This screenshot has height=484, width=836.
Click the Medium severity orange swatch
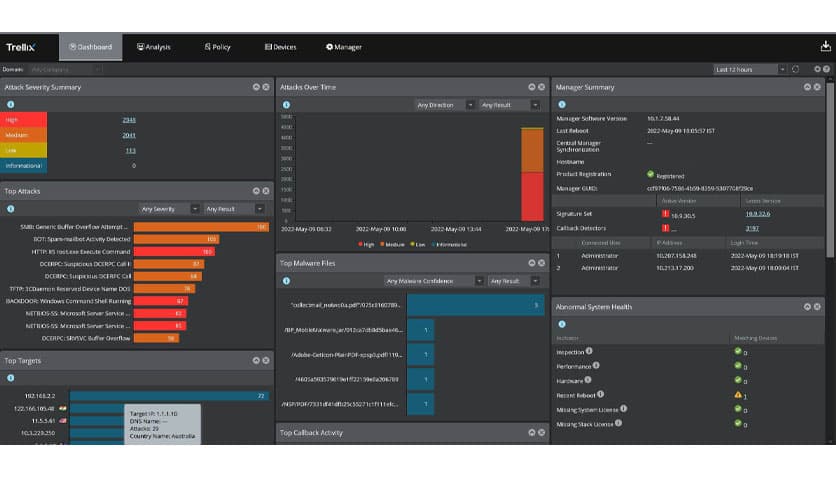(x=23, y=135)
